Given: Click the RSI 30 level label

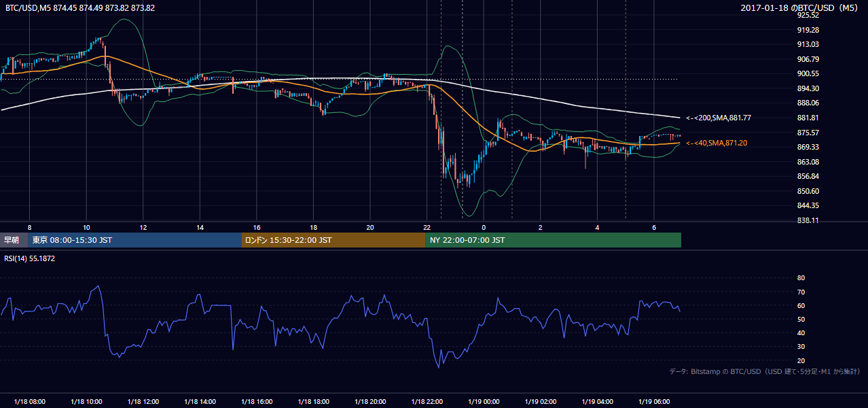Looking at the screenshot, I should [801, 347].
